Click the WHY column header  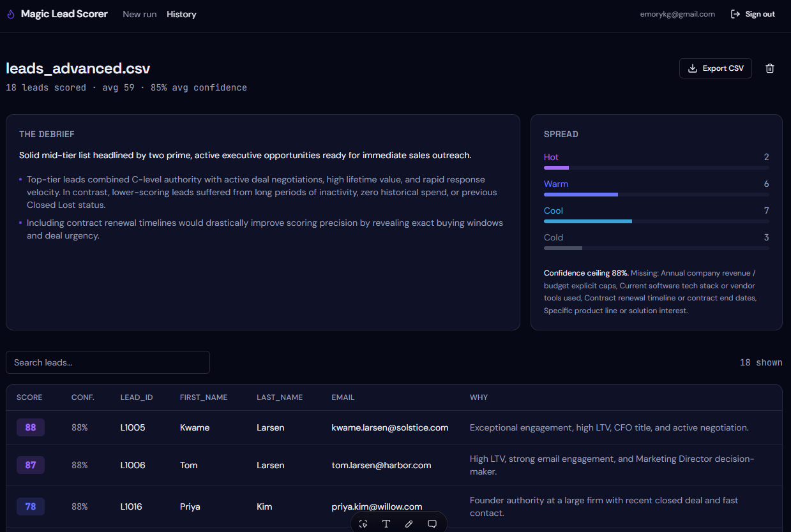pos(479,397)
